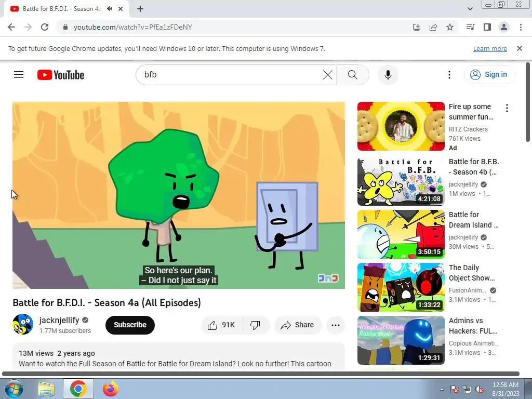The image size is (532, 399).
Task: Open the ad's three-dot options menu
Action: tap(507, 108)
